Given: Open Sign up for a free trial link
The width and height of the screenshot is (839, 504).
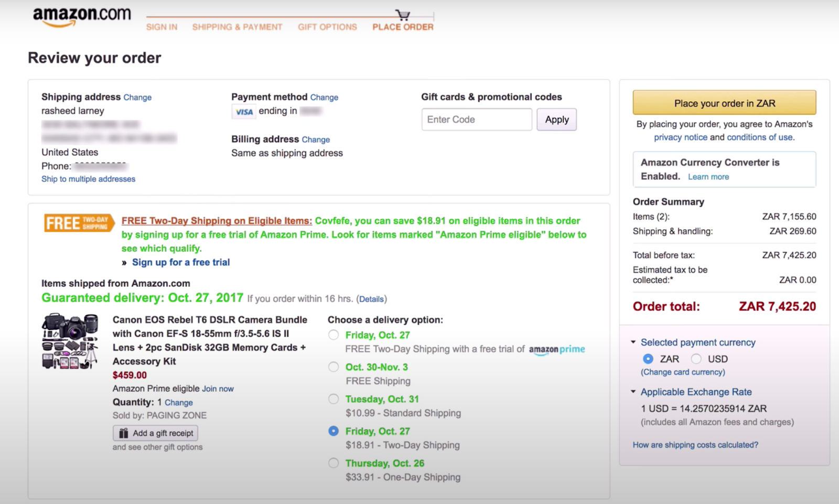Looking at the screenshot, I should (x=181, y=262).
